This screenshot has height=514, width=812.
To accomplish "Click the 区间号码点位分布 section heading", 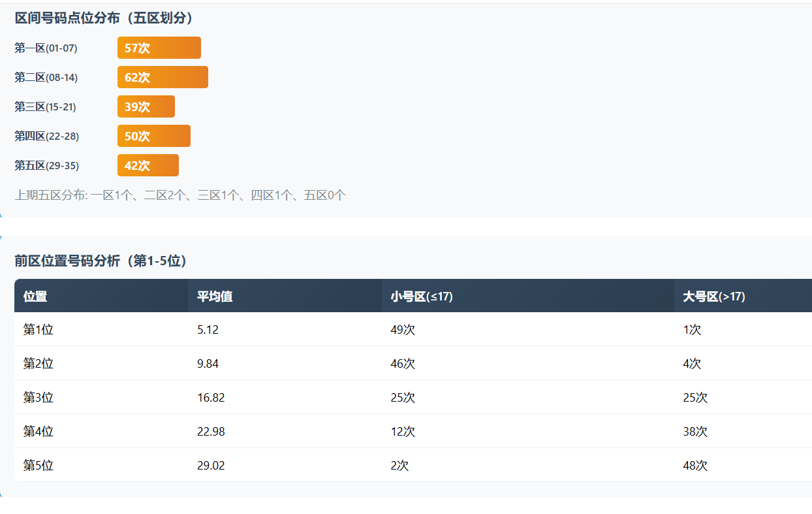I will click(x=104, y=18).
